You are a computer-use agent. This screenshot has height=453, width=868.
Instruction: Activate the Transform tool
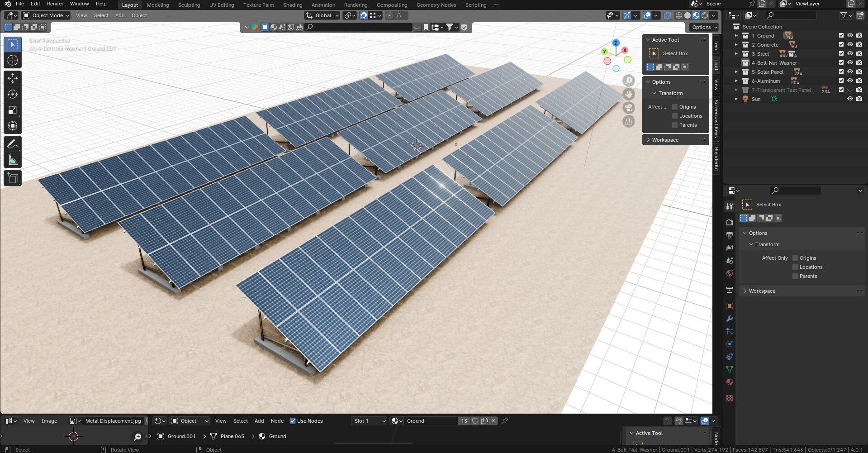click(13, 126)
